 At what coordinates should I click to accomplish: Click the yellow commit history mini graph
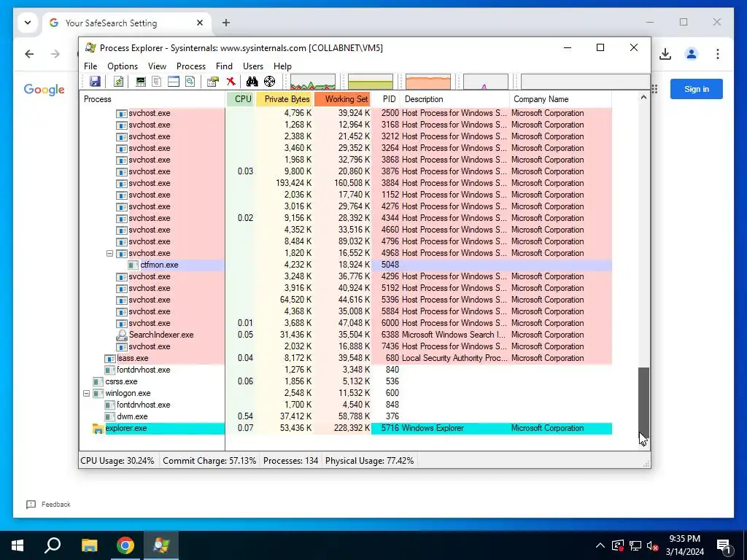click(x=371, y=82)
